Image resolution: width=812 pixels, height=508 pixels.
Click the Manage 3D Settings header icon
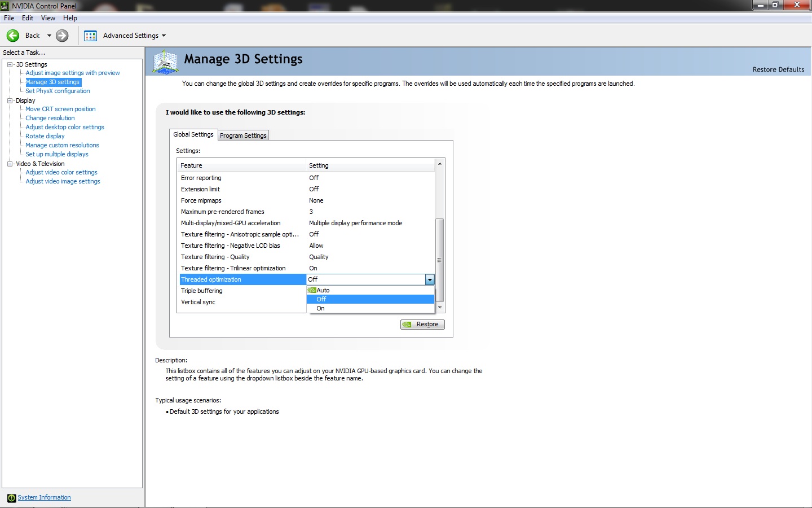(166, 62)
